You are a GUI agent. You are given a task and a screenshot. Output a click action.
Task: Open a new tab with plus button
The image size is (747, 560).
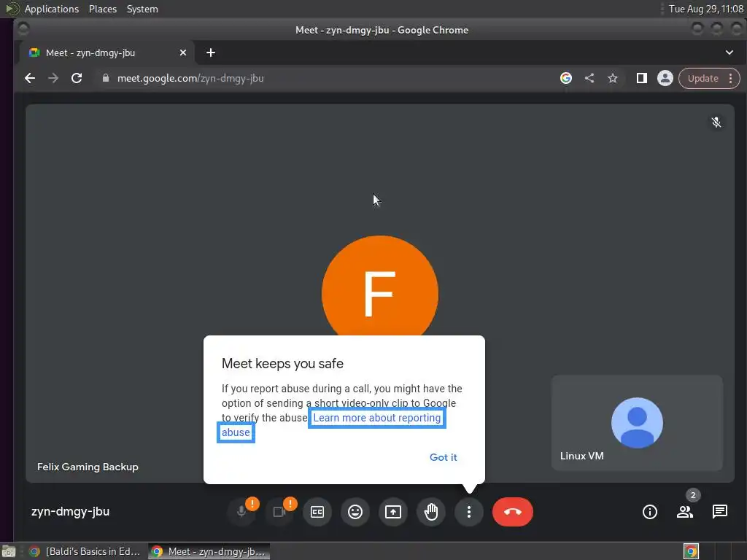[211, 52]
